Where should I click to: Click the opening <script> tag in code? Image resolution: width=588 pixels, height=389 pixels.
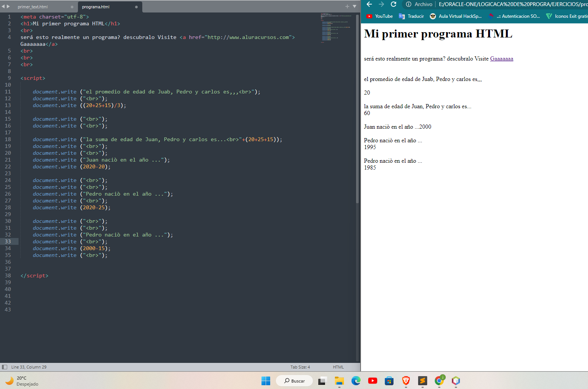(x=33, y=78)
